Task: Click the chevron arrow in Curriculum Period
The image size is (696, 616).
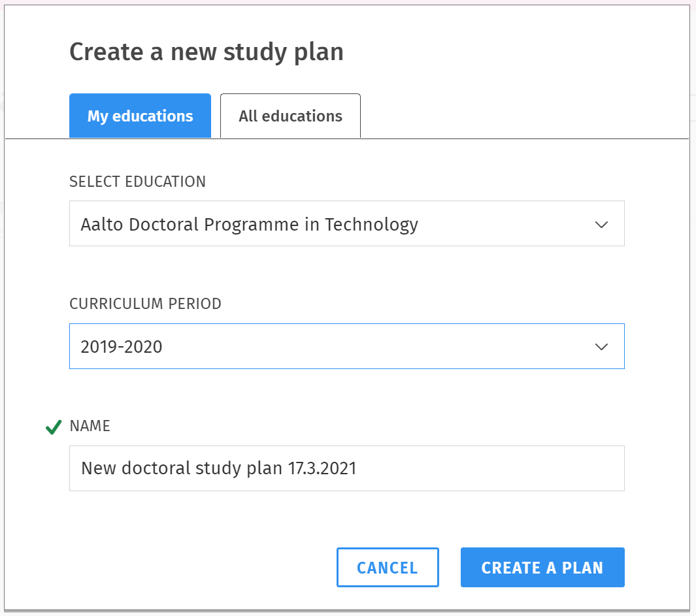Action: coord(601,347)
